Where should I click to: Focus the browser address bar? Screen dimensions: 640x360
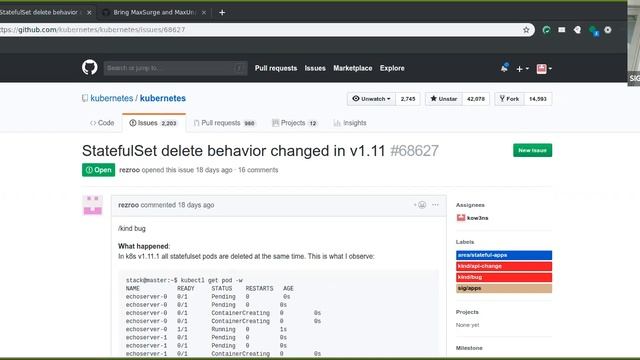coord(261,30)
